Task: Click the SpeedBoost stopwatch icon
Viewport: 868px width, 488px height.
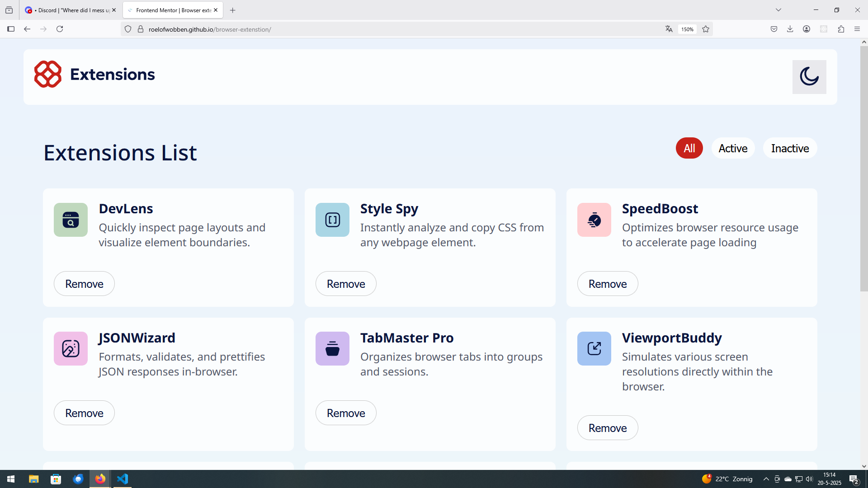Action: [594, 220]
